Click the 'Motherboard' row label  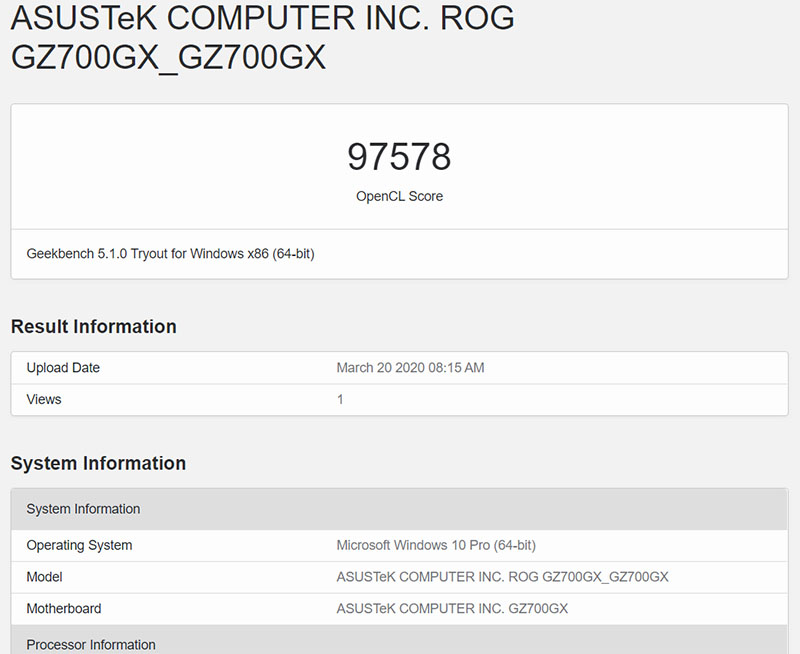(64, 608)
